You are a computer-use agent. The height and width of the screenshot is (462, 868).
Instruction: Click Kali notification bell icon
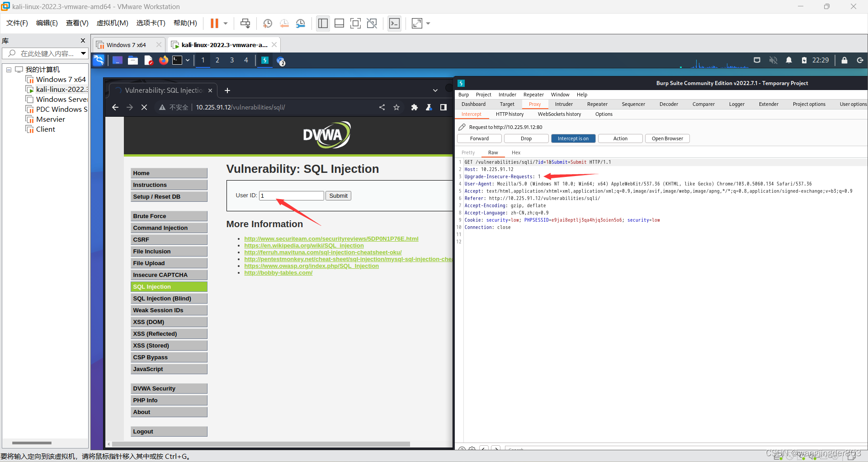tap(789, 60)
